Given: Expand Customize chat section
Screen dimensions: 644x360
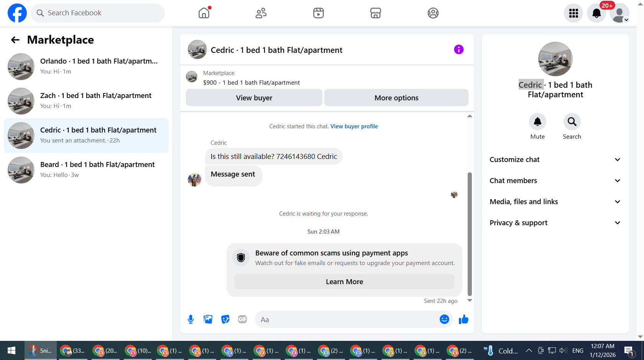Looking at the screenshot, I should [555, 160].
